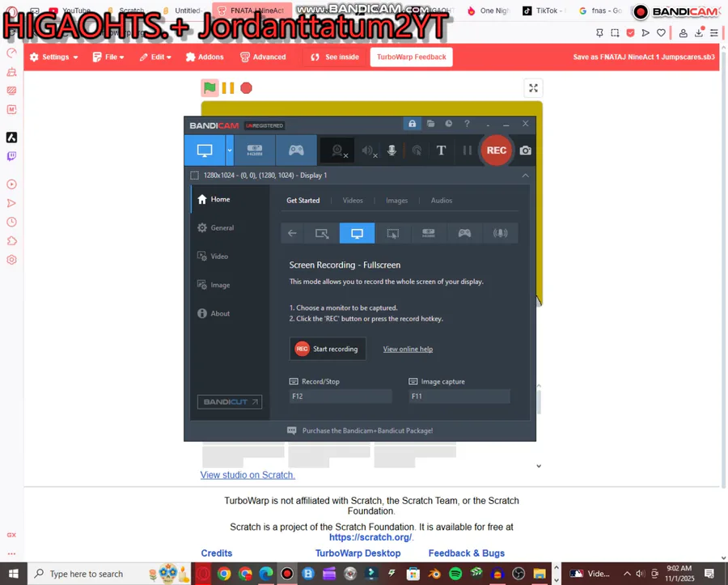Screen dimensions: 728x585
Task: Open TurboWarp Advanced settings
Action: (263, 57)
